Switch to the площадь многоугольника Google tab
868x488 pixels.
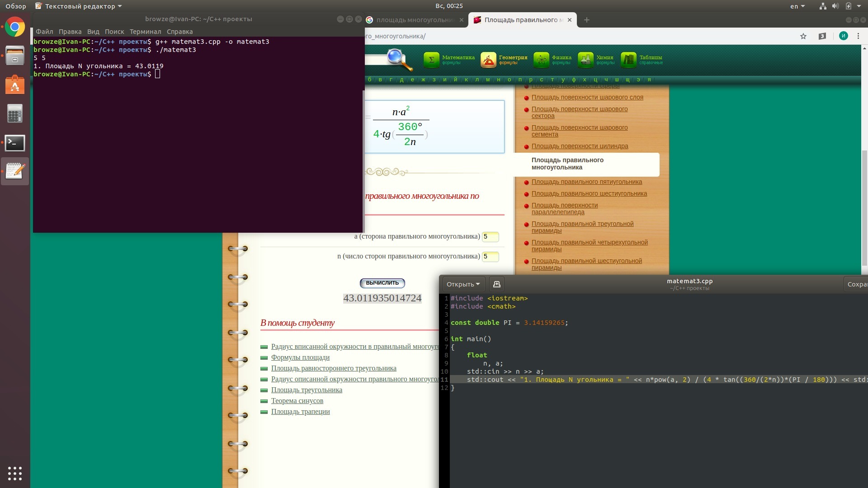click(x=414, y=20)
